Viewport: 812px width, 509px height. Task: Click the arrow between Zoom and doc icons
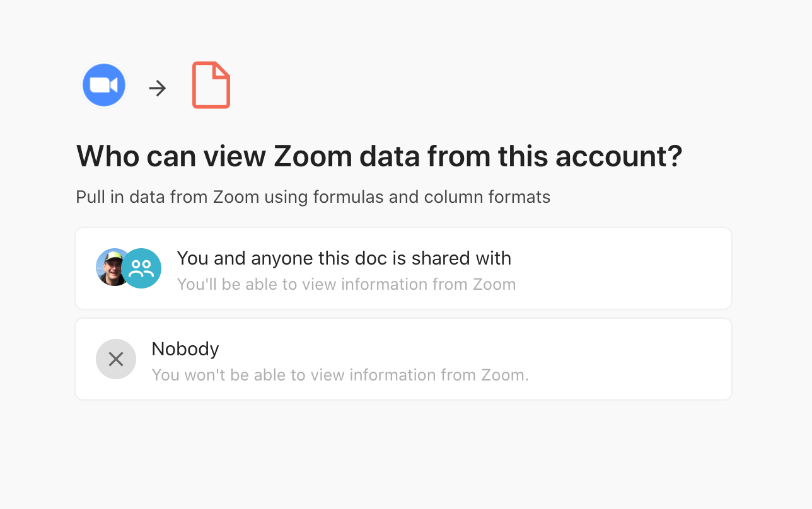click(158, 88)
